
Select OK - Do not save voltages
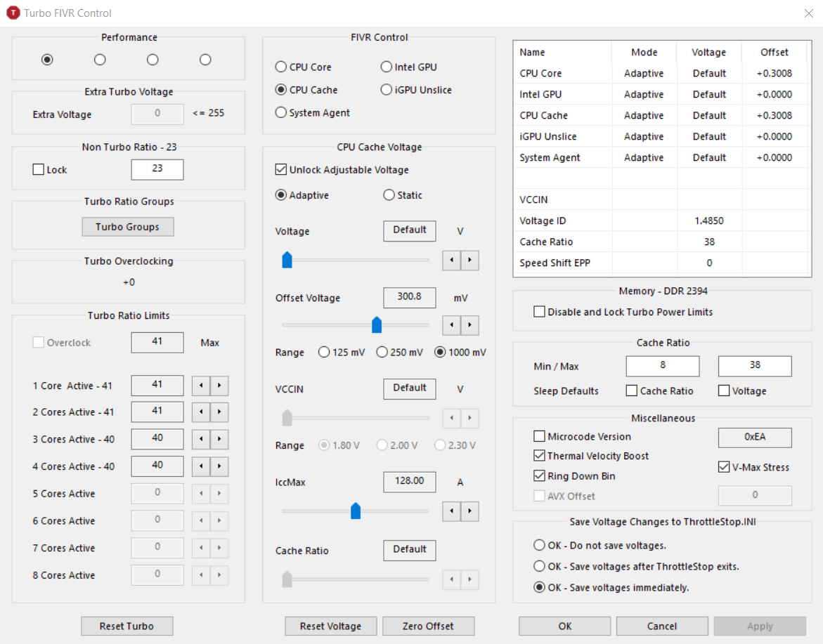tap(539, 545)
